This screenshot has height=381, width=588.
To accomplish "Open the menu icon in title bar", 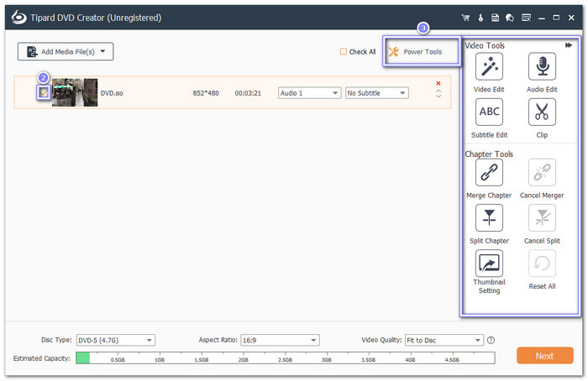I will tap(526, 18).
